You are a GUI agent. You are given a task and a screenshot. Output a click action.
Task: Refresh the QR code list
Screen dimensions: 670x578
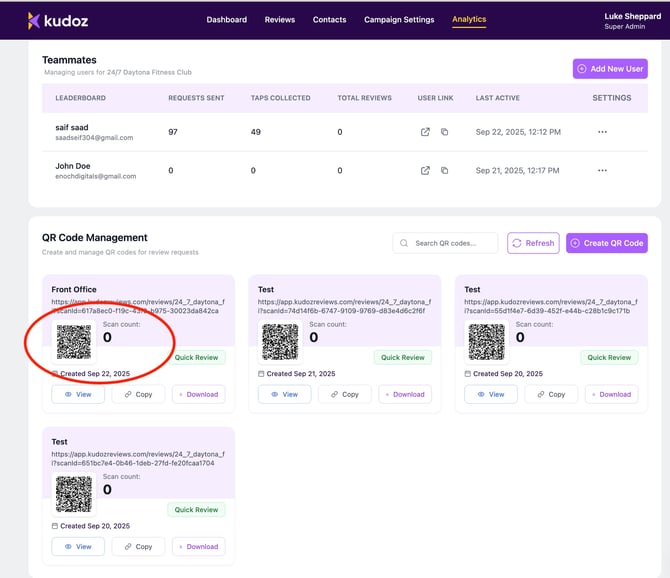533,243
